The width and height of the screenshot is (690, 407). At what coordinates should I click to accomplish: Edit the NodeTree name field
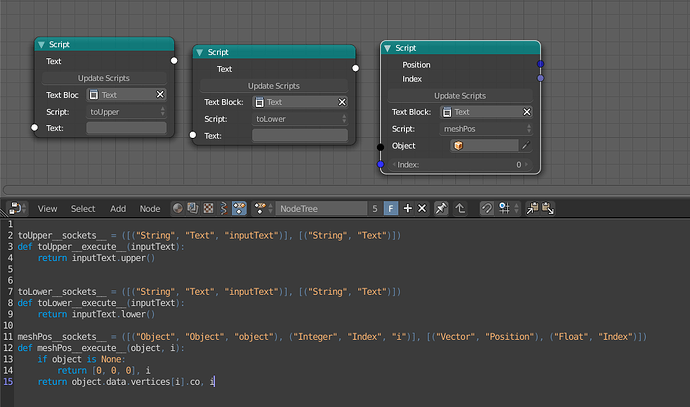tap(321, 209)
